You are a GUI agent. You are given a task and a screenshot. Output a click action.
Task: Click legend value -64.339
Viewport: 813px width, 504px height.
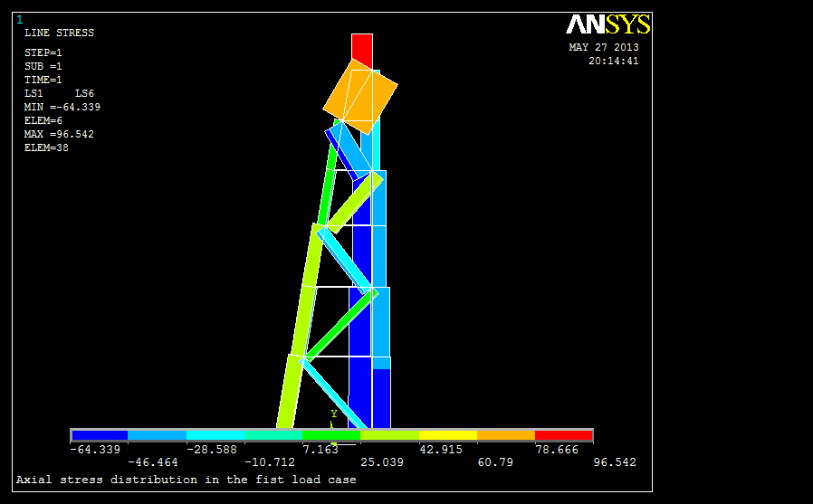pos(95,450)
